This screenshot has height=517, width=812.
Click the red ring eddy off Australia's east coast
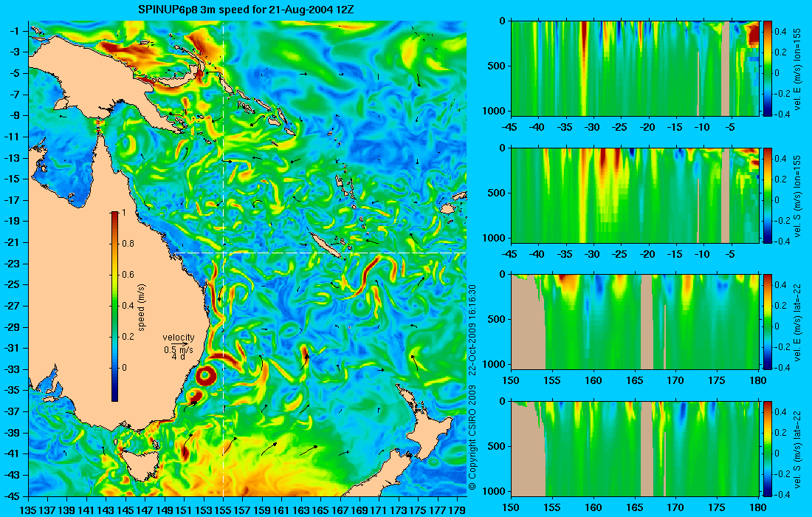click(205, 375)
